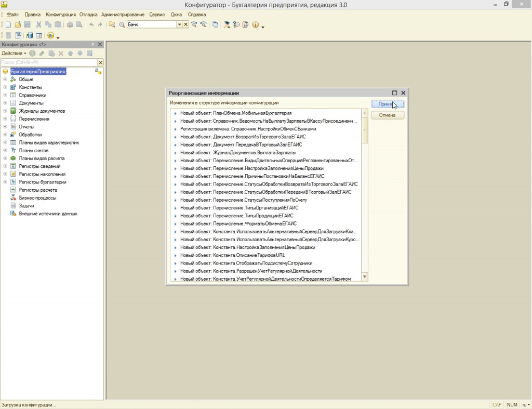Open the Администрирование menu
The height and width of the screenshot is (409, 532).
point(123,15)
